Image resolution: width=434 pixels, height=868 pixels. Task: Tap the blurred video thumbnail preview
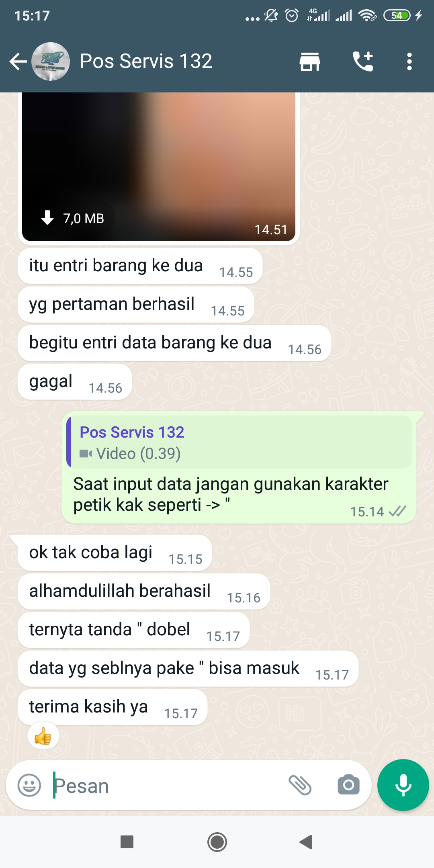pos(159,167)
